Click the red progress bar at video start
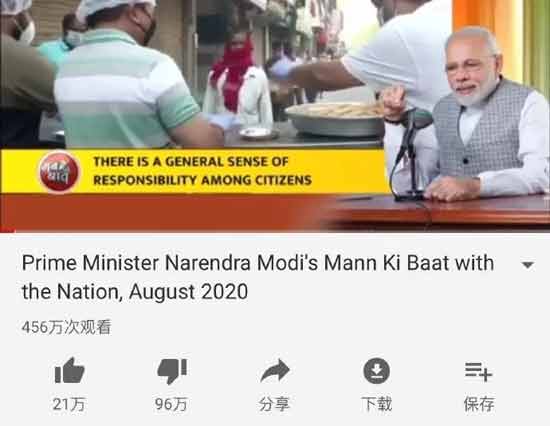Image resolution: width=550 pixels, height=426 pixels. point(8,231)
